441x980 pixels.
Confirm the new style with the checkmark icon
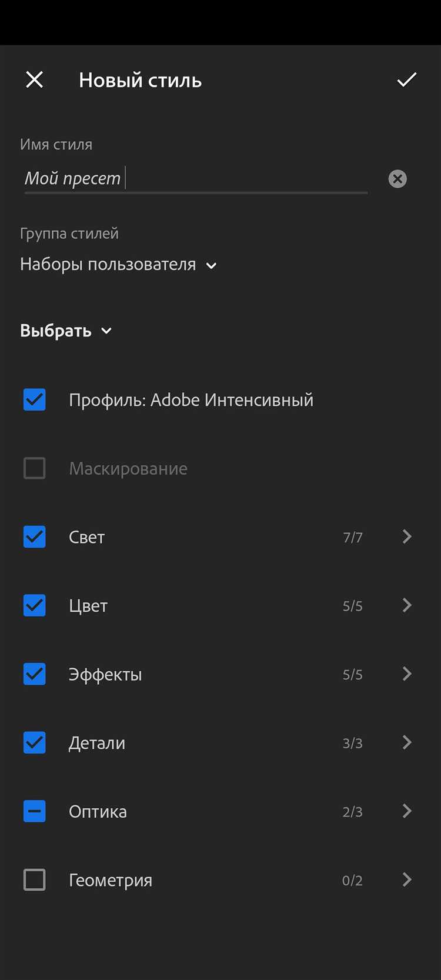click(406, 80)
